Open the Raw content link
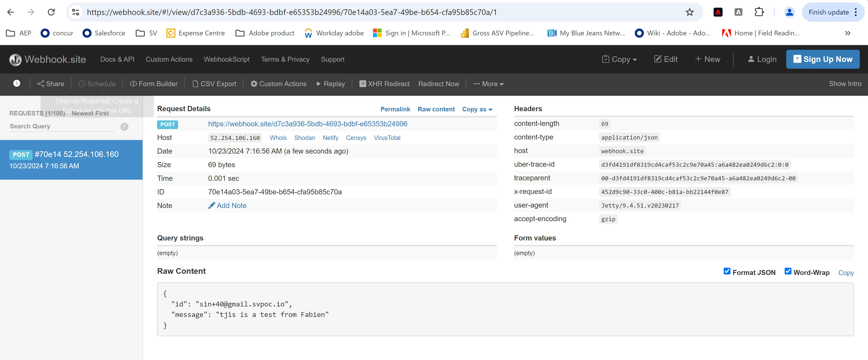Screen dimensions: 868x360 tap(436, 109)
